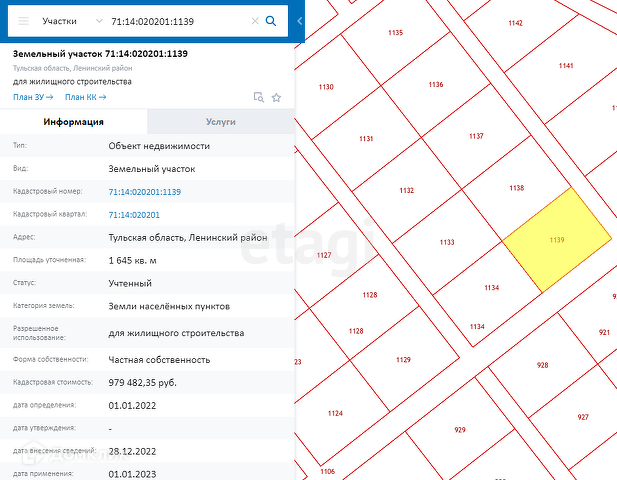Clear the search field with X icon
The width and height of the screenshot is (617, 480).
point(255,21)
